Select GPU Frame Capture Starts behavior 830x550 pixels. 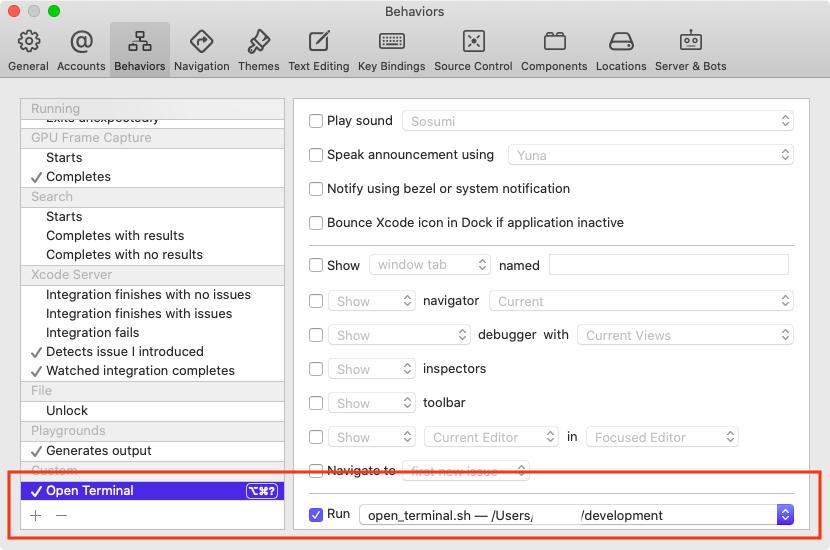tap(152, 158)
